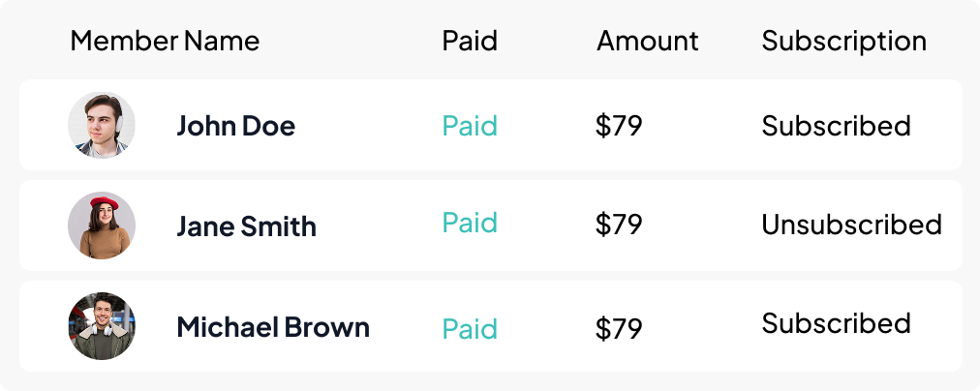Viewport: 980px width, 391px height.
Task: Select Michael Brown's profile picture
Action: pyautogui.click(x=102, y=326)
